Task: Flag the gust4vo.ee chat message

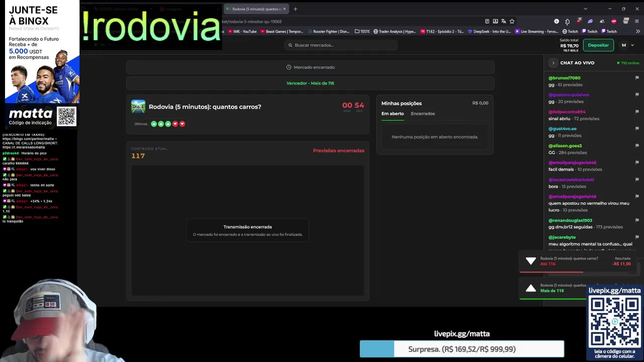Action: click(x=637, y=129)
